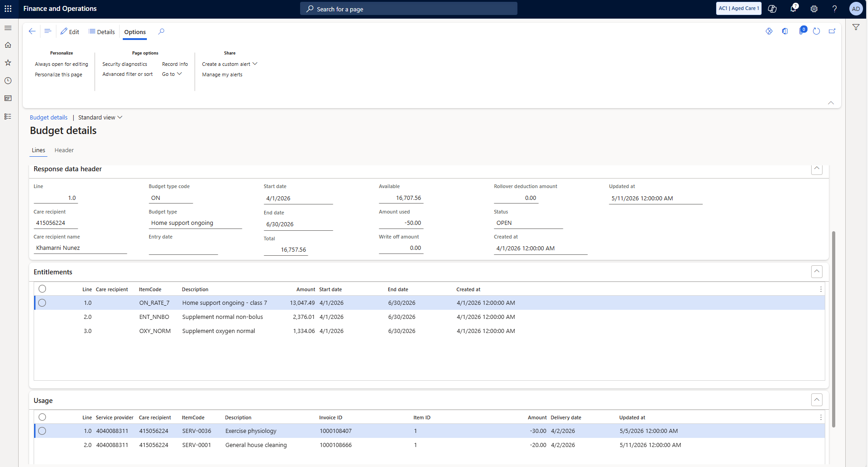Screen dimensions: 868x467
Task: Click the back arrow button
Action: pyautogui.click(x=32, y=31)
